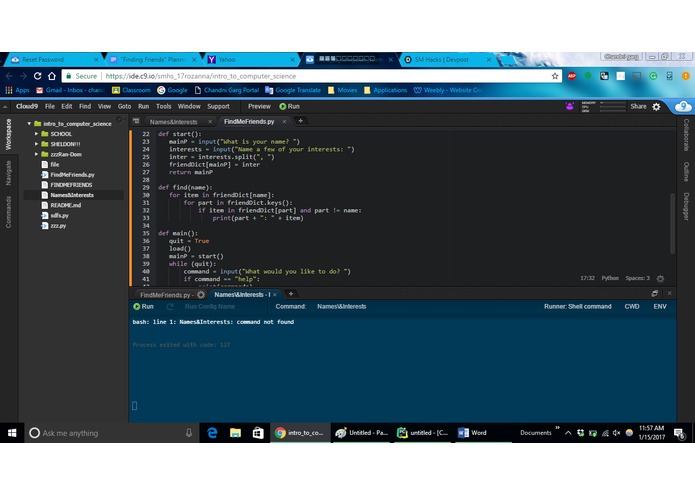Click the Cloud9 cloud logo icon
The height and width of the screenshot is (494, 695).
pos(683,106)
